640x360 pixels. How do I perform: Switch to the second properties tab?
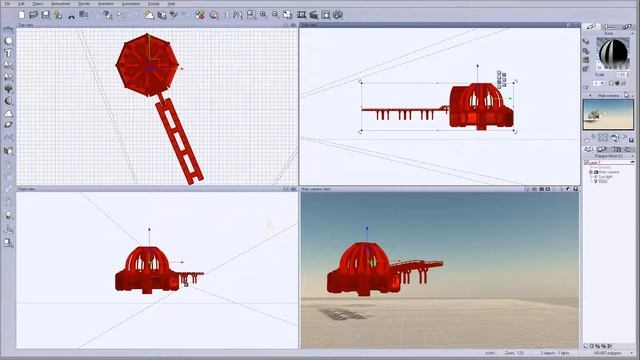click(609, 27)
